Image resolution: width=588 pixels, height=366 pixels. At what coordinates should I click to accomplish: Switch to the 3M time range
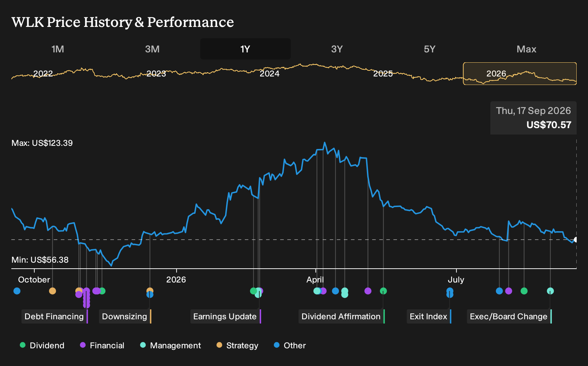point(152,49)
